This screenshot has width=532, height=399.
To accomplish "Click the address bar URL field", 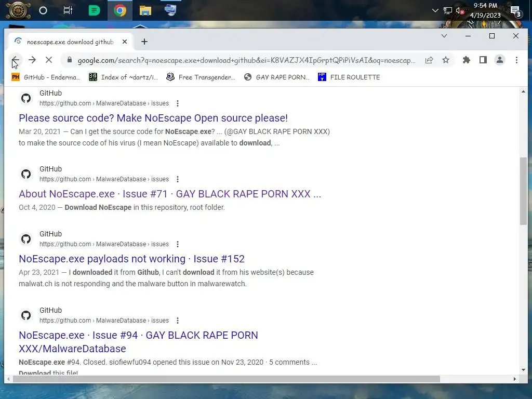I will coord(246,60).
